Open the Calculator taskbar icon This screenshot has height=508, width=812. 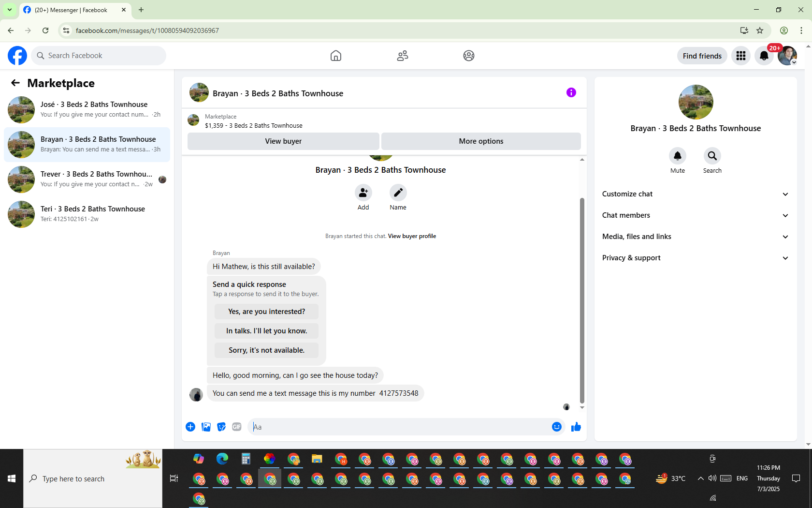tap(246, 459)
